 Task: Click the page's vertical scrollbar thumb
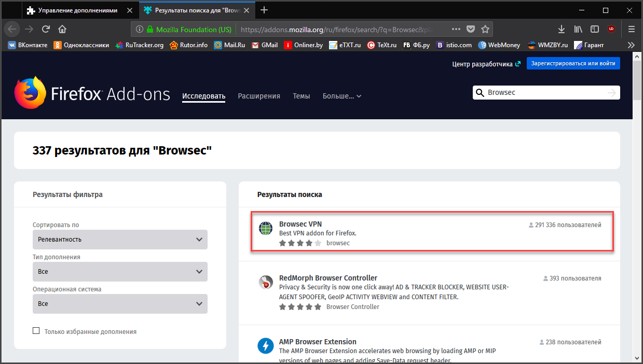tap(638, 80)
